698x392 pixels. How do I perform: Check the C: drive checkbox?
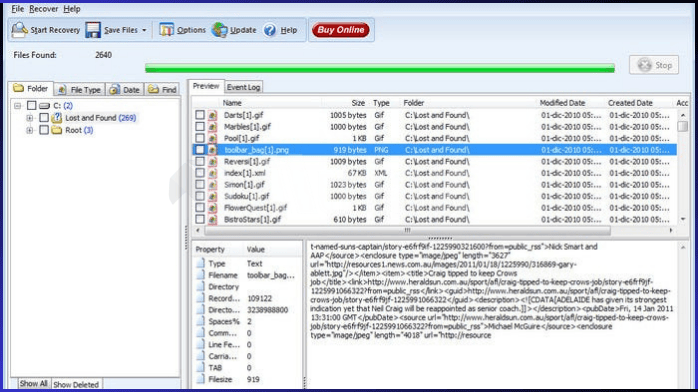(x=31, y=105)
